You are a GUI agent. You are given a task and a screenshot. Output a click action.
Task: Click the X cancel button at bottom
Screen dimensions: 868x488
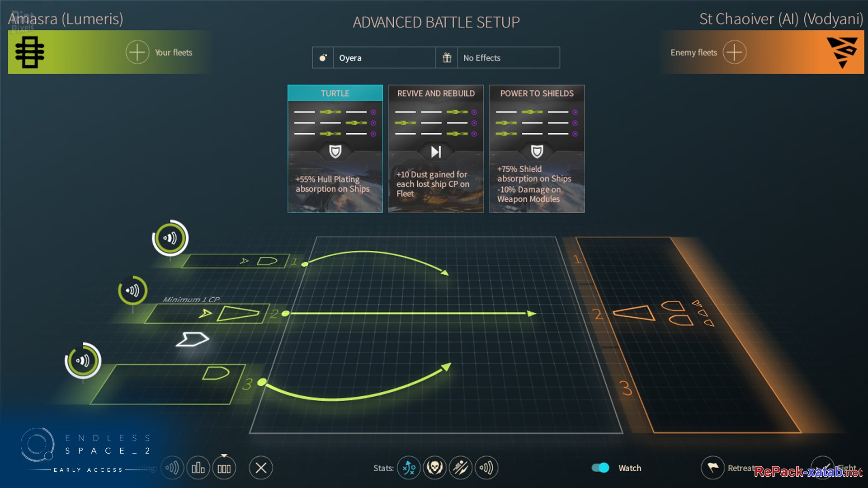click(261, 468)
